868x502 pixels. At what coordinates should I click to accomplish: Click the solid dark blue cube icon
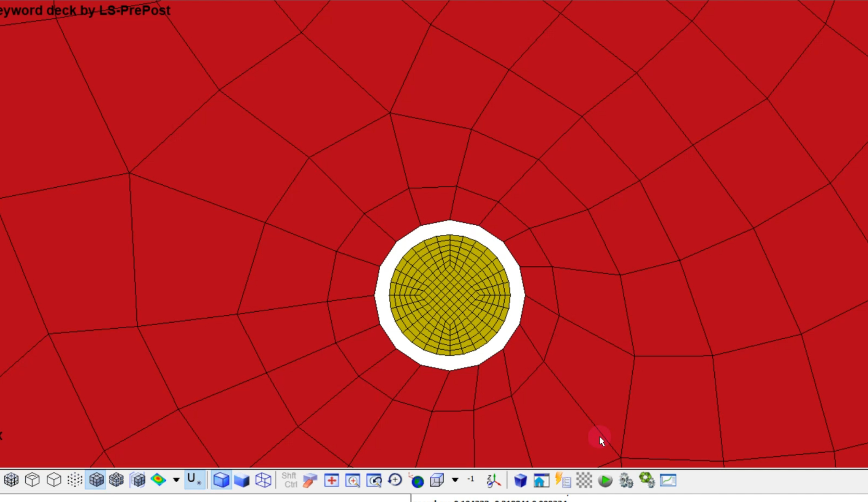coord(520,480)
